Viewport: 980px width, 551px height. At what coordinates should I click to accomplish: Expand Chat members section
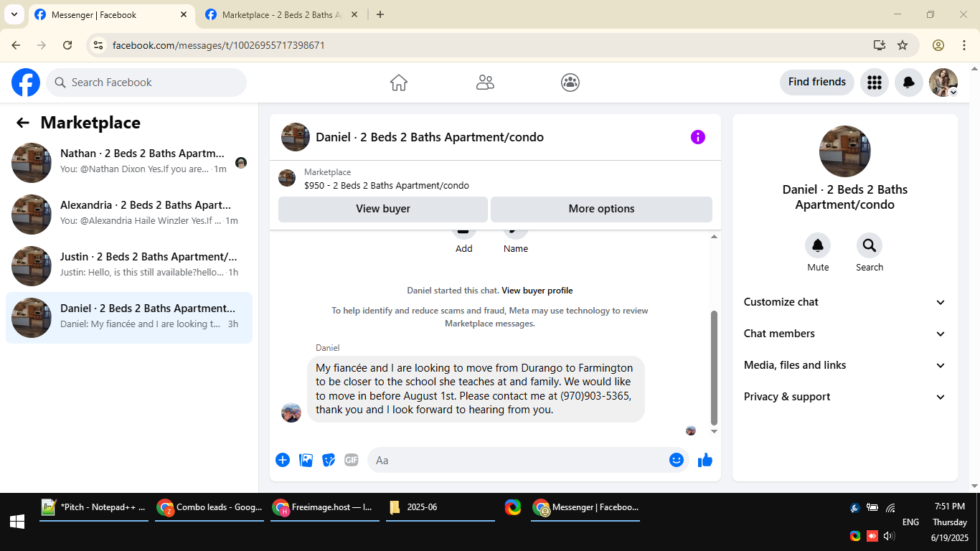pos(844,334)
